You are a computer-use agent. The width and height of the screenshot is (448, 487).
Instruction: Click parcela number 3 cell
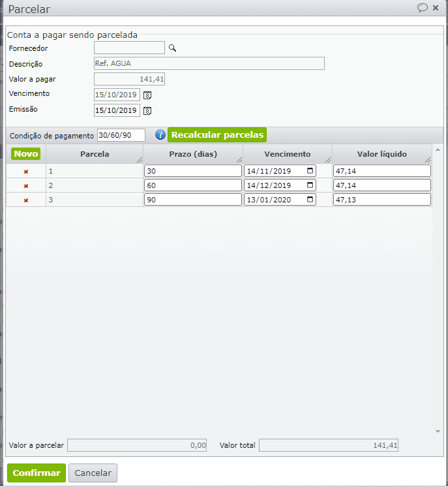(95, 200)
